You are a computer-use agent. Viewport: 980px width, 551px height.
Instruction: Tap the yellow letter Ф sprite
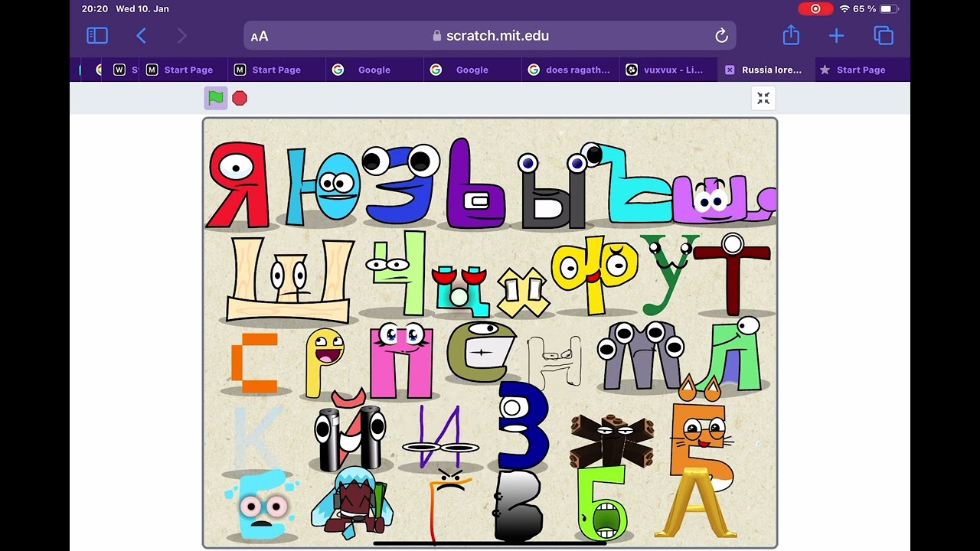(x=595, y=274)
